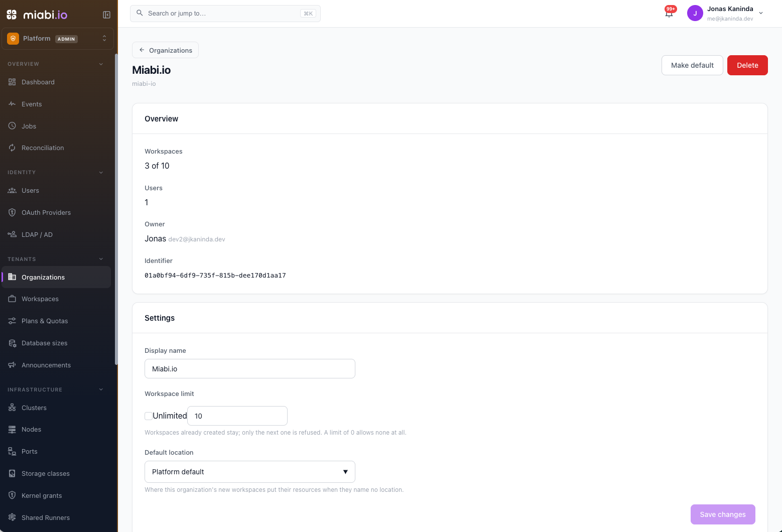Click the user avatar J icon
The width and height of the screenshot is (782, 532).
tap(695, 14)
